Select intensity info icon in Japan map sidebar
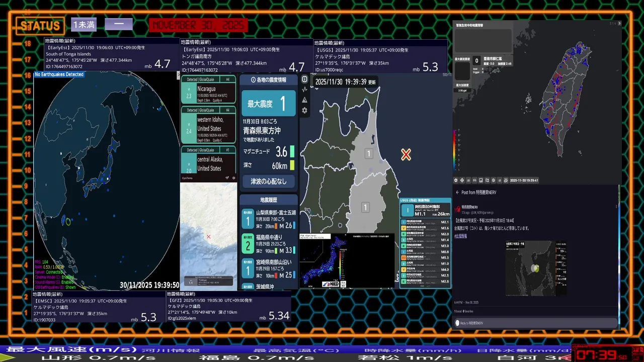The image size is (644, 362). coord(304,79)
